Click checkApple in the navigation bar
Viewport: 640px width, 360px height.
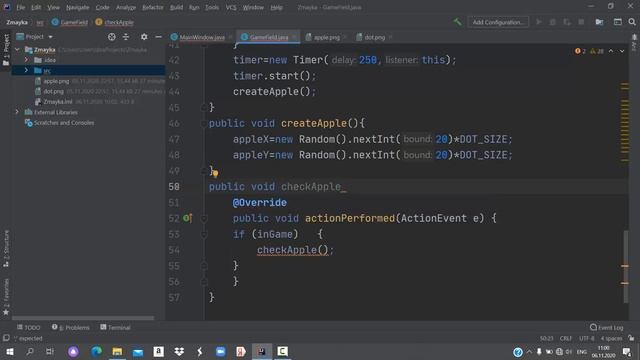point(114,22)
